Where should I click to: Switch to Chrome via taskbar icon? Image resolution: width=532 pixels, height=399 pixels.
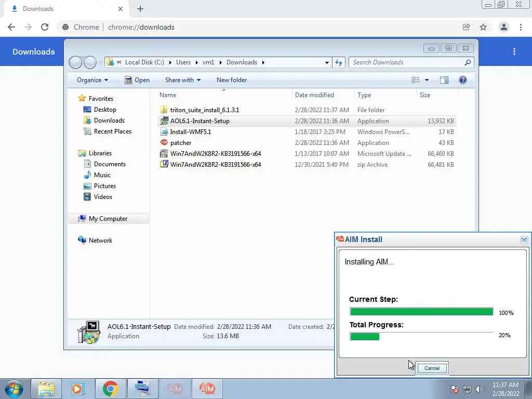point(110,389)
